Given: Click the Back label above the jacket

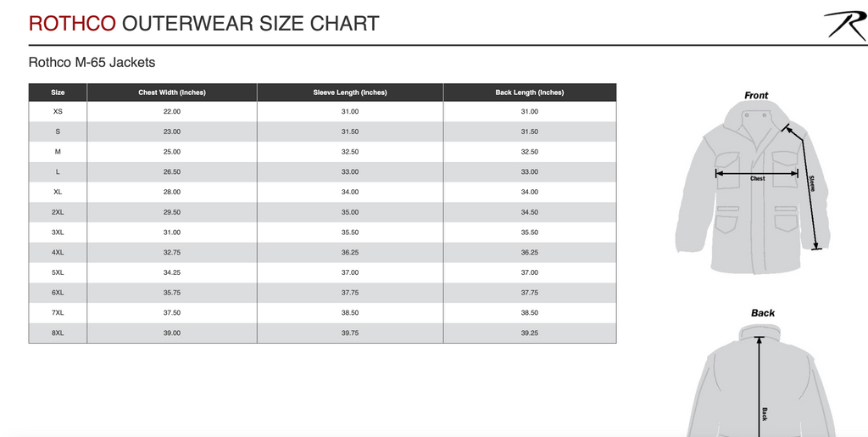Looking at the screenshot, I should (x=763, y=313).
